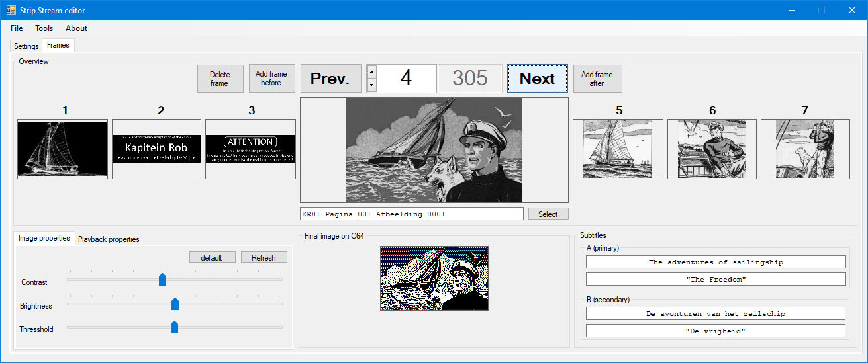Click Add frame after button
The width and height of the screenshot is (868, 363).
597,79
